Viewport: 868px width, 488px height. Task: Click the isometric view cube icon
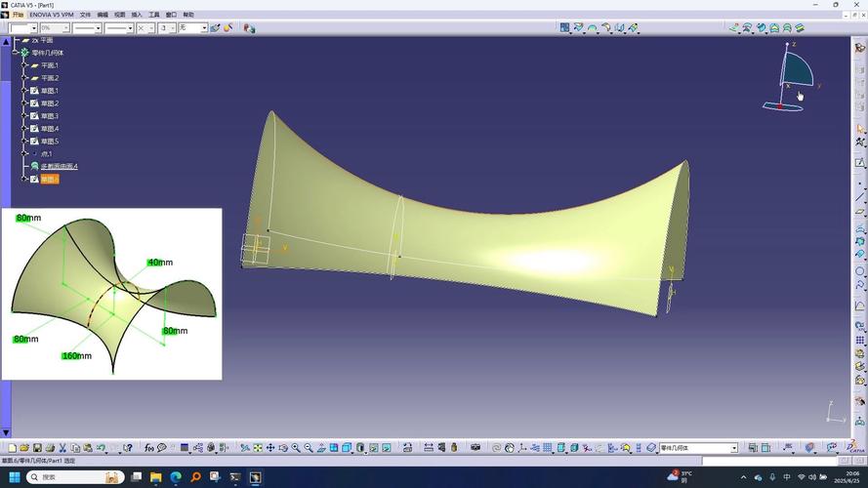[347, 448]
